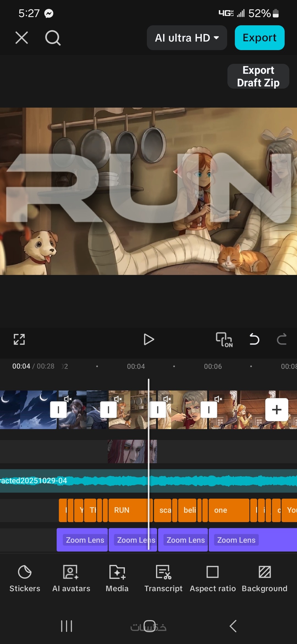
Task: Tap the muted speaker icon on kitchen clip
Action: coord(118,399)
